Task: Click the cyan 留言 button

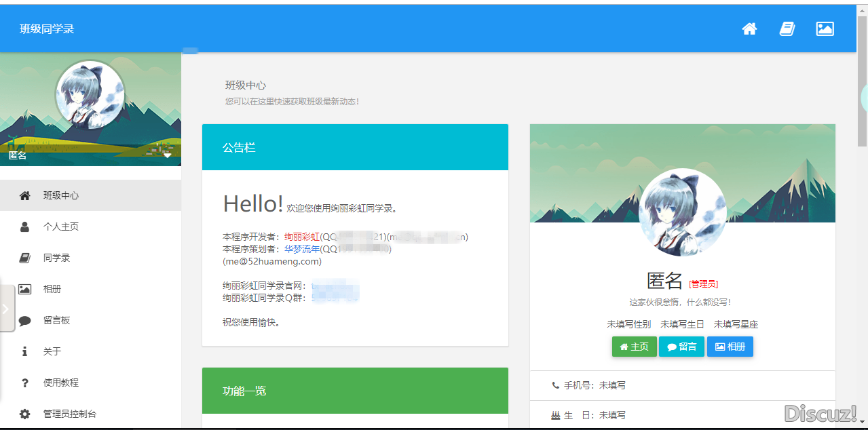Action: [x=681, y=347]
